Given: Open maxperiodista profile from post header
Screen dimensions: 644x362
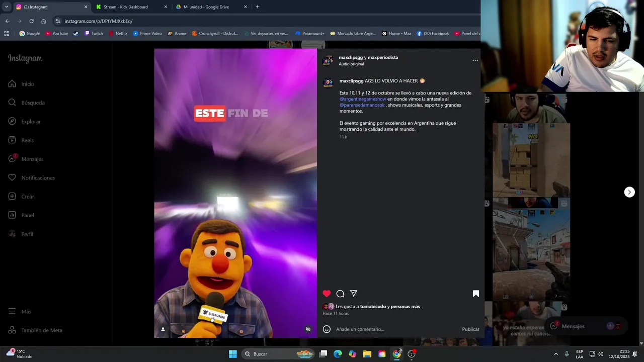Looking at the screenshot, I should point(383,57).
